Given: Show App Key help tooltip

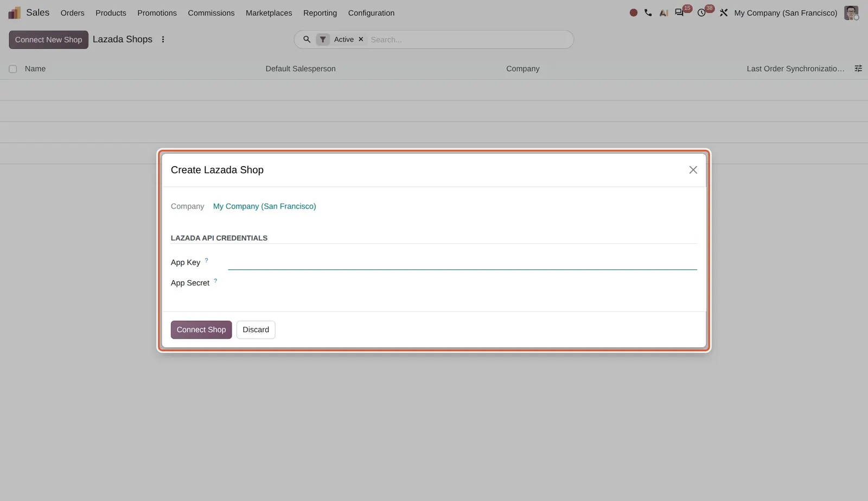Looking at the screenshot, I should tap(206, 260).
